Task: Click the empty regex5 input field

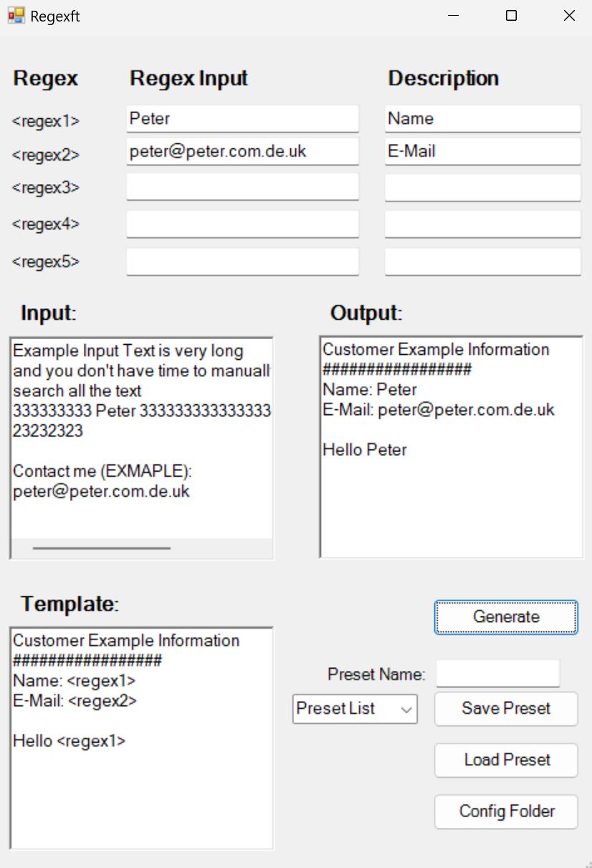Action: point(242,261)
